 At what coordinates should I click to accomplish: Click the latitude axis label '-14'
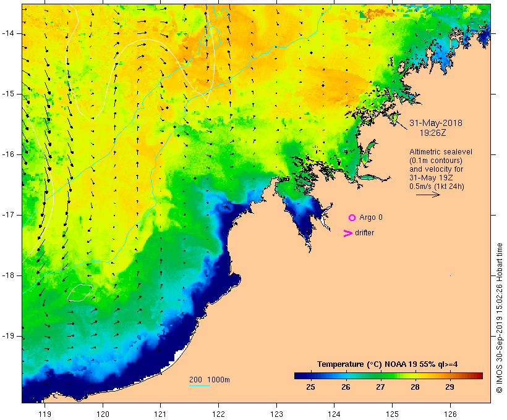coord(8,33)
